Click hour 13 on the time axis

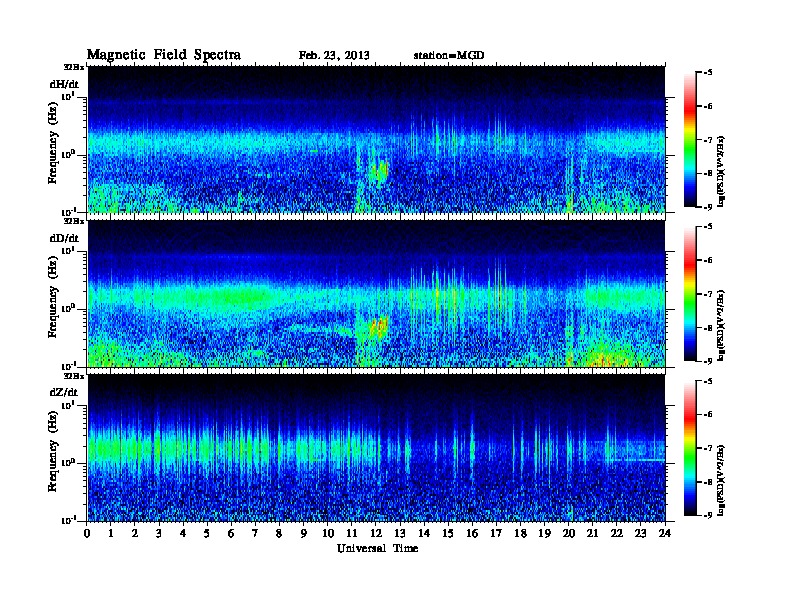(x=400, y=533)
